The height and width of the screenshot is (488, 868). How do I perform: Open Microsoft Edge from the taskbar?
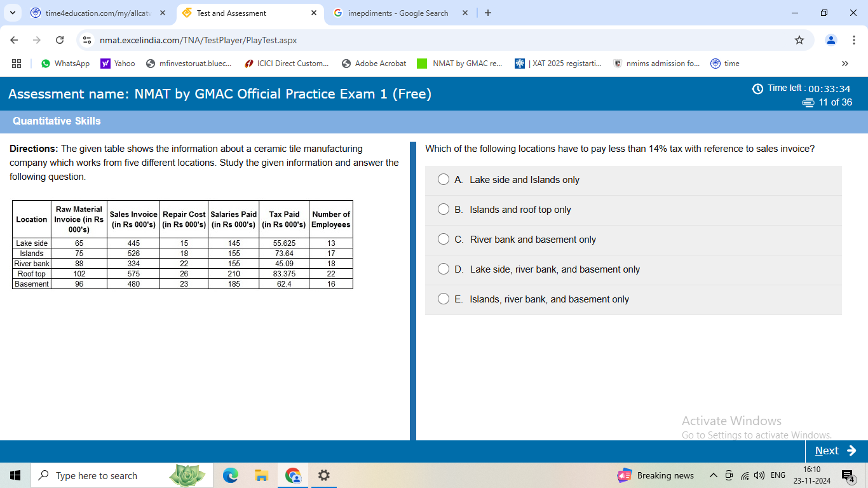point(231,475)
